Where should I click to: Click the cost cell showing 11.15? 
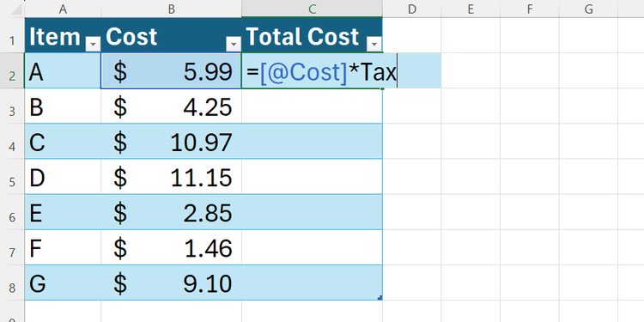pyautogui.click(x=171, y=177)
